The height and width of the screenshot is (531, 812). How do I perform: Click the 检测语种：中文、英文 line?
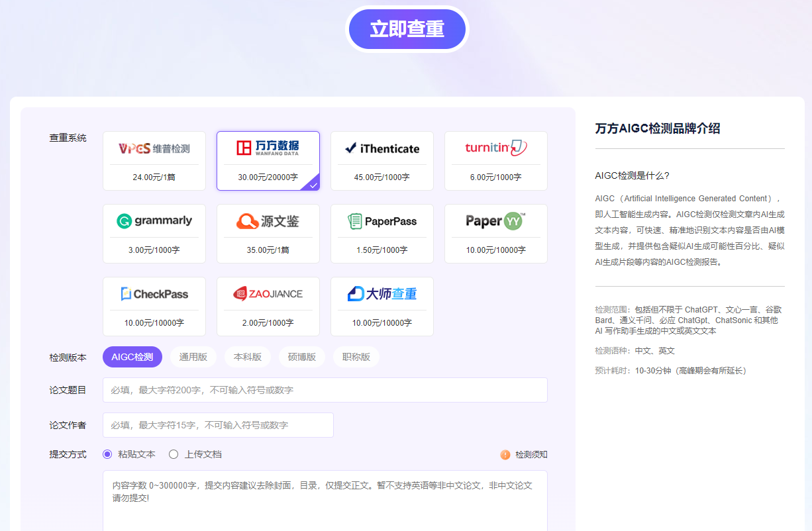click(635, 351)
